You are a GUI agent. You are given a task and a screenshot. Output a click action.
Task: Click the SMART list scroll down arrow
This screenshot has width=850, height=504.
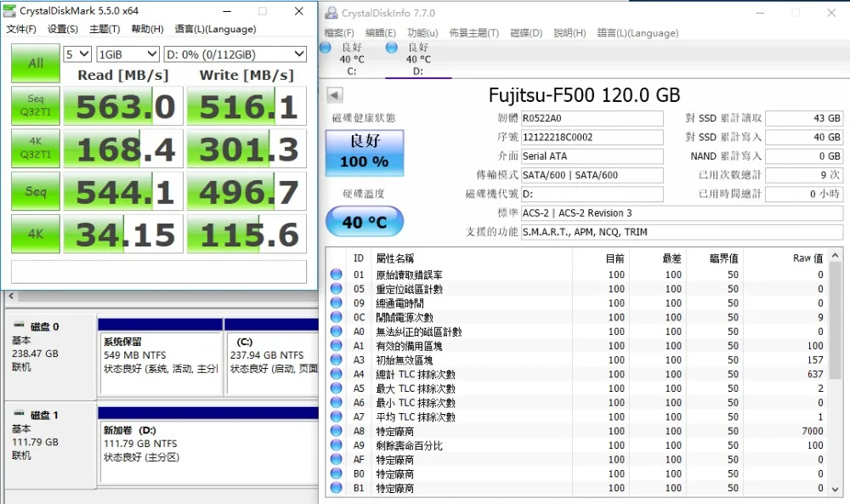pos(836,490)
